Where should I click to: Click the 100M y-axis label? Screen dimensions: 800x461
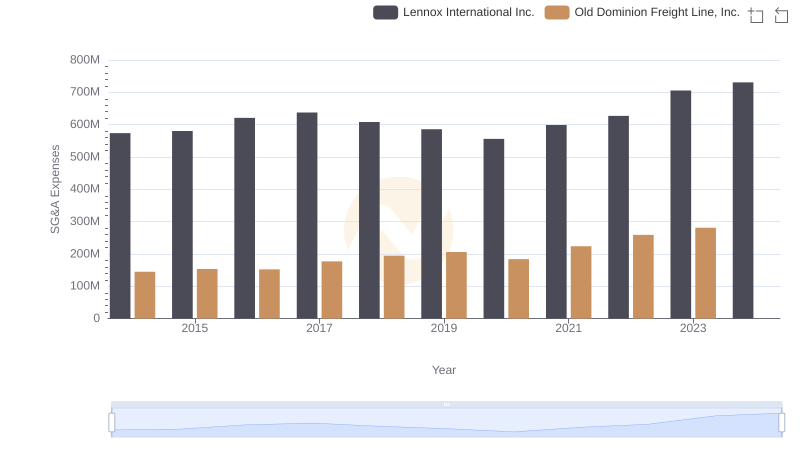click(x=85, y=286)
